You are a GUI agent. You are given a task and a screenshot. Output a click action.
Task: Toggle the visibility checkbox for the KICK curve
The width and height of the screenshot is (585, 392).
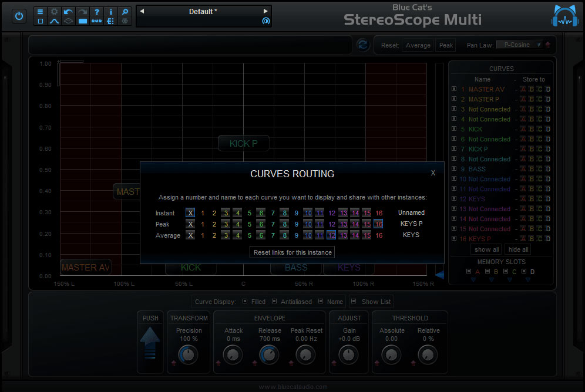[454, 129]
